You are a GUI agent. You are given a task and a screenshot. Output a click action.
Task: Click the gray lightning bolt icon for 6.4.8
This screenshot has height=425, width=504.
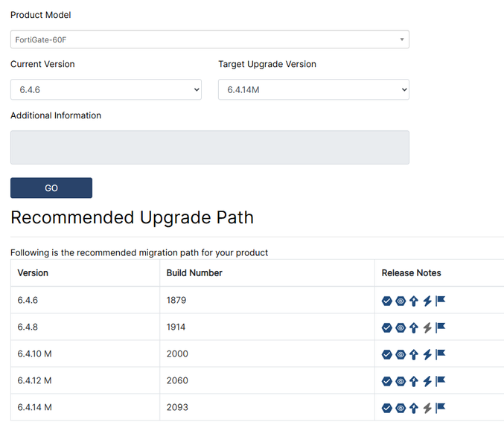tap(427, 327)
